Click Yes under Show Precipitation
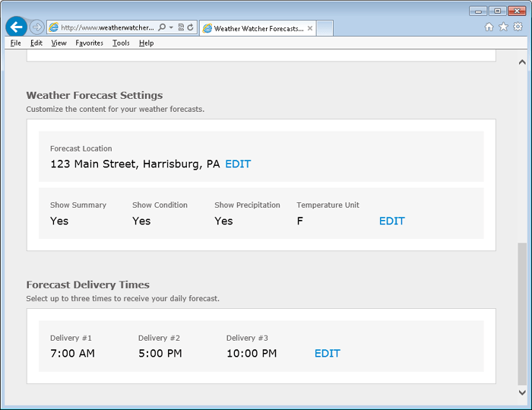 pos(223,221)
